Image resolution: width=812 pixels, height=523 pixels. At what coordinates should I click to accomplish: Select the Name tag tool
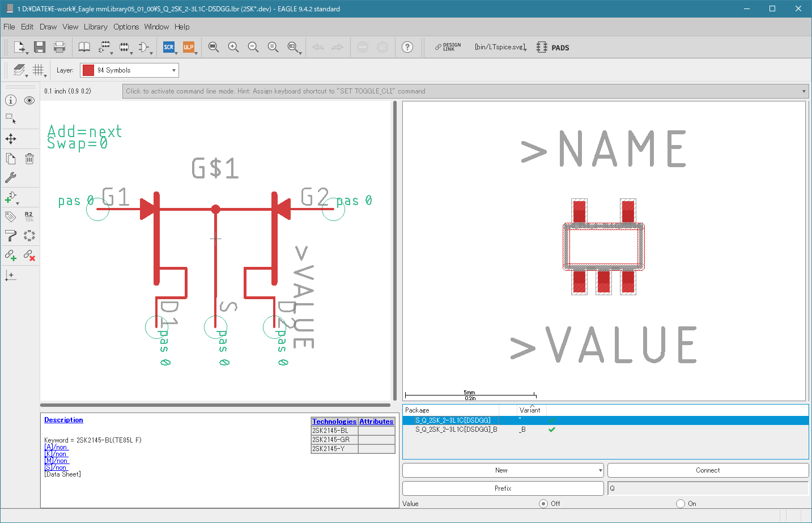coord(11,216)
